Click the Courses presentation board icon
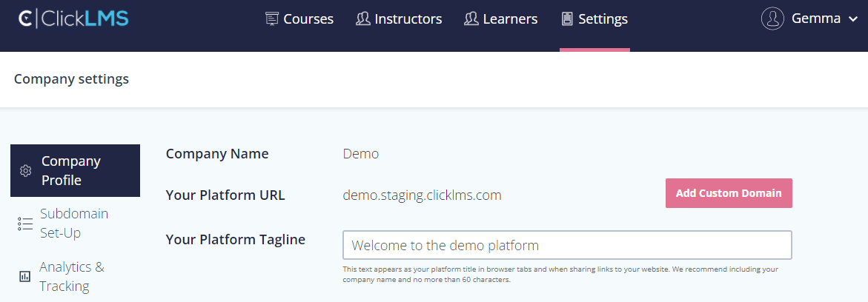This screenshot has width=868, height=302. coord(272,19)
